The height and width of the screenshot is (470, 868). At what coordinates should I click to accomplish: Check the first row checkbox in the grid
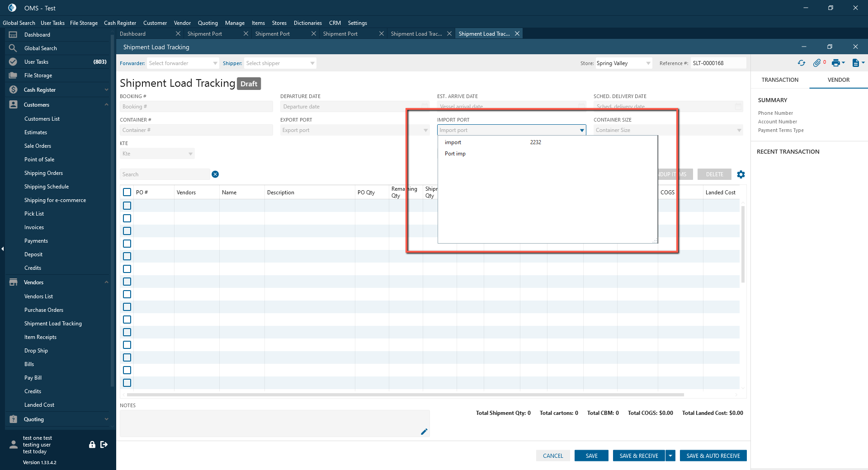tap(127, 206)
